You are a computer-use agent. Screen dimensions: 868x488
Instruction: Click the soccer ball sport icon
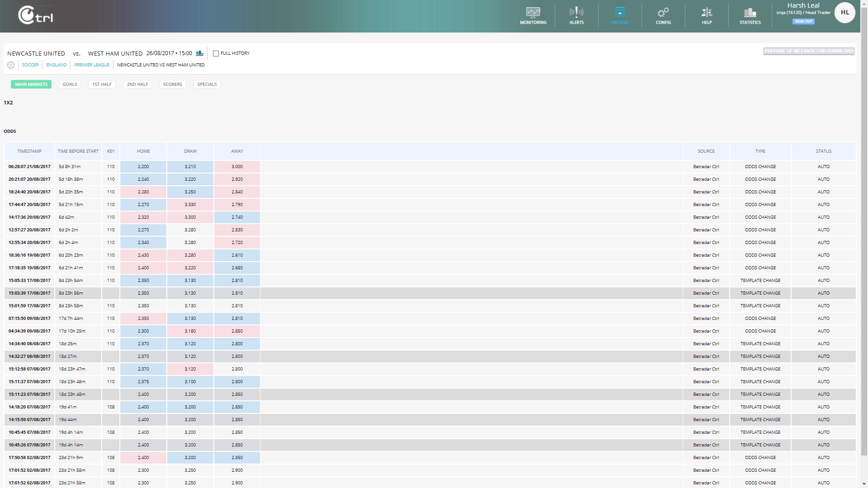tap(11, 65)
